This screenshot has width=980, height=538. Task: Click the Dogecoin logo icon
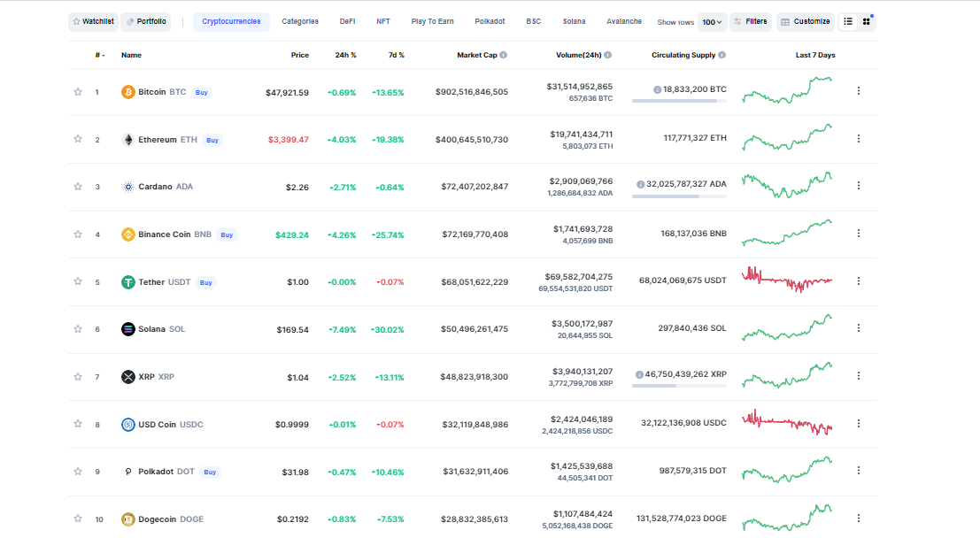click(x=128, y=519)
